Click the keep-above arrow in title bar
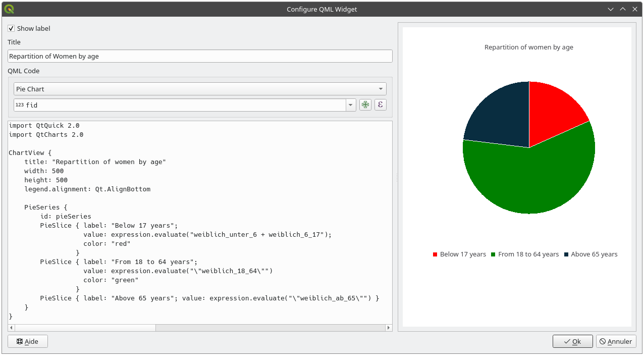 point(622,9)
